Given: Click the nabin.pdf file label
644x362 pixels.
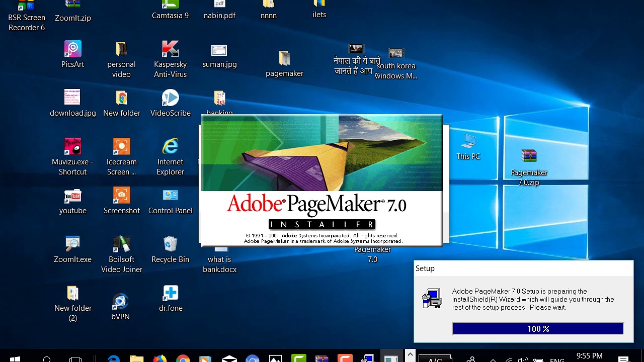Looking at the screenshot, I should click(x=219, y=16).
